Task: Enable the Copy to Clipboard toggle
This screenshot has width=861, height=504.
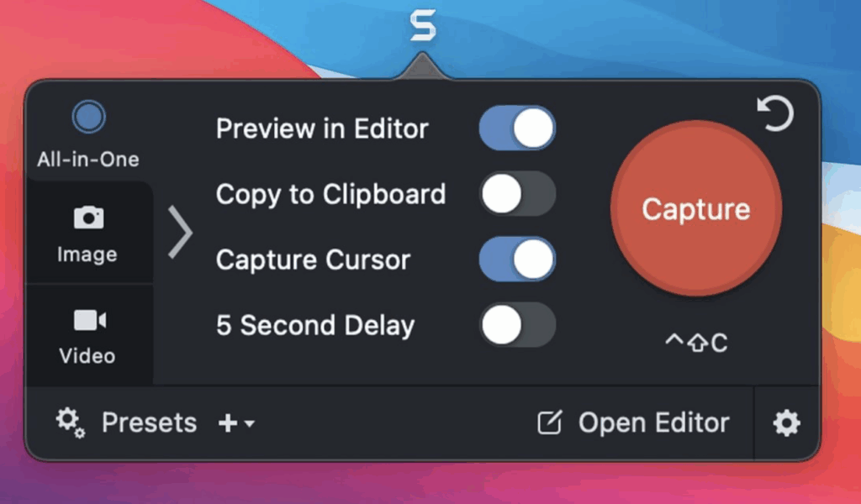Action: pyautogui.click(x=517, y=193)
